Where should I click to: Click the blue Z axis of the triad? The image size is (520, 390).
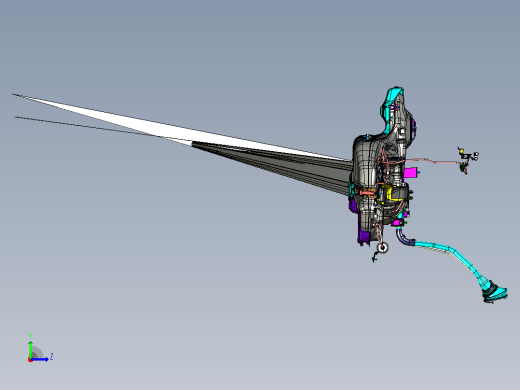pos(40,359)
